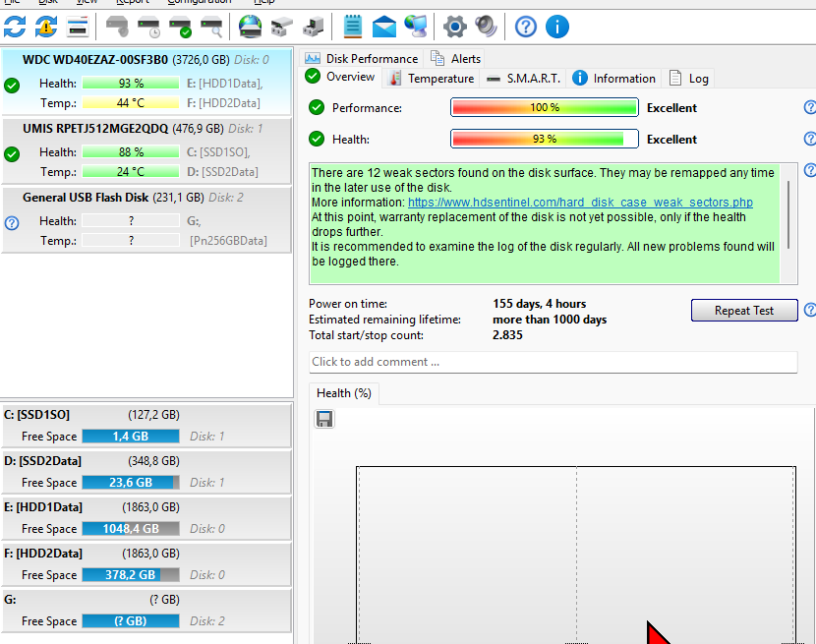Click the green check icon beside Performance label
The image size is (816, 644).
click(x=317, y=107)
